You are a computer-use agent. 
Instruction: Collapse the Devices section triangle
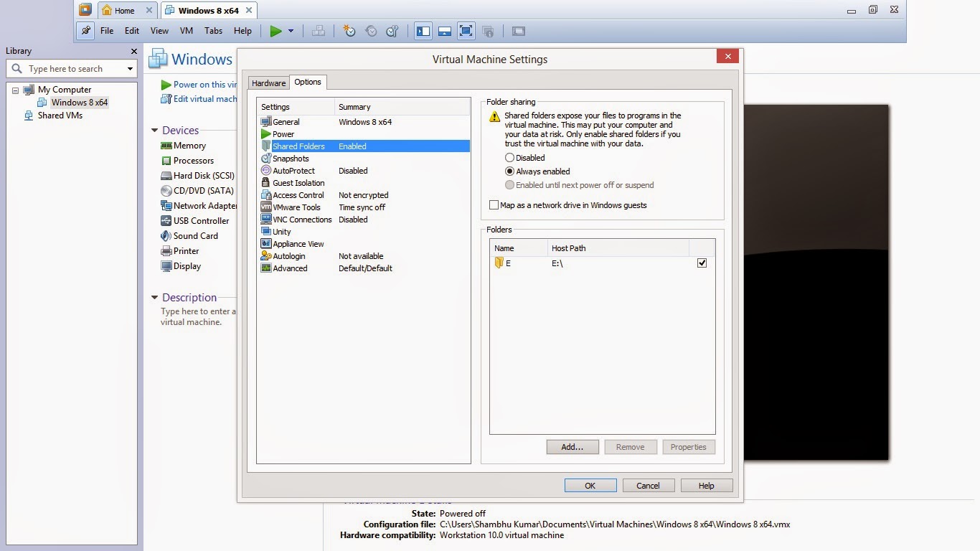click(154, 131)
